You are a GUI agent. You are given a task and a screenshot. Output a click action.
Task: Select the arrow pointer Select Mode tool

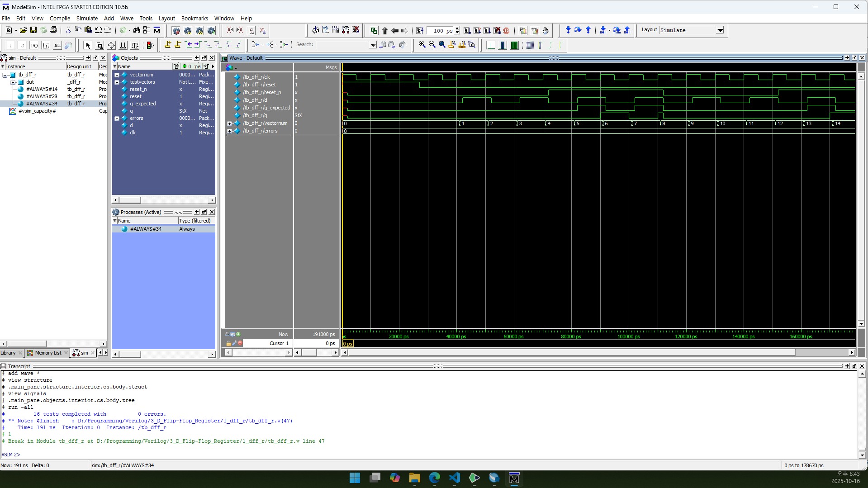pos(88,45)
